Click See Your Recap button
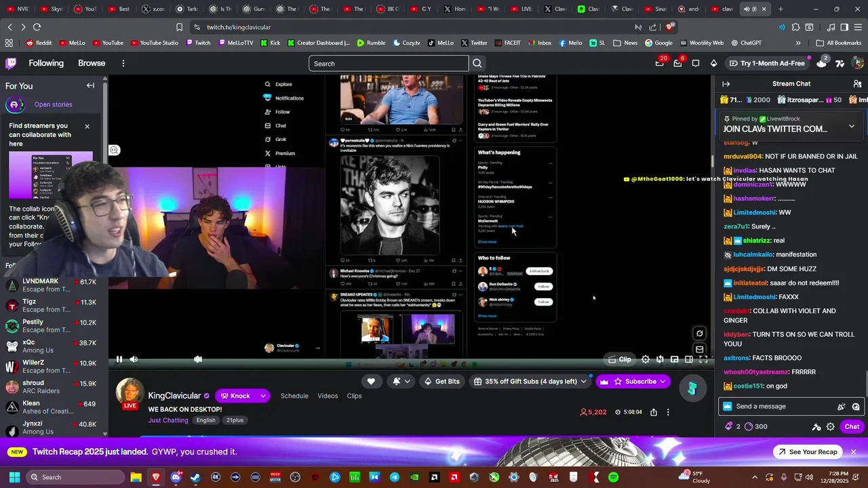The height and width of the screenshot is (488, 868). point(808,452)
